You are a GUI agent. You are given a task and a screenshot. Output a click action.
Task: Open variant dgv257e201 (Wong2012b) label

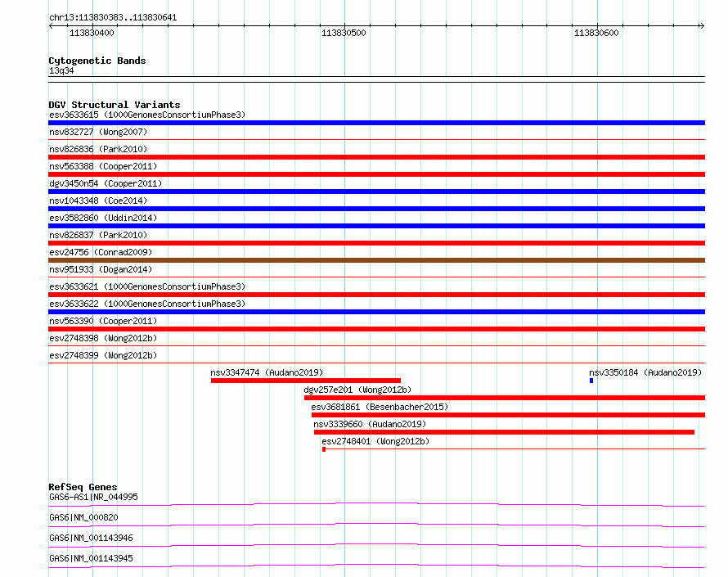[357, 390]
